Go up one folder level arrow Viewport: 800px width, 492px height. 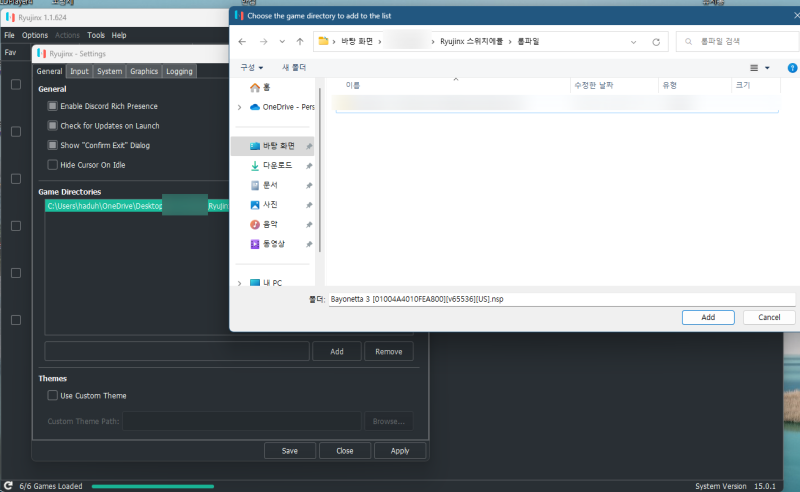pos(300,42)
